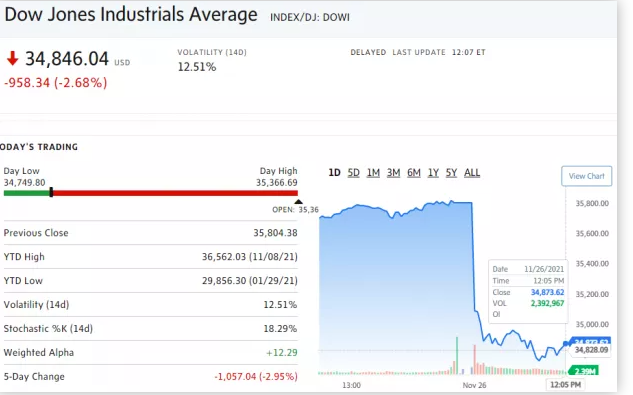The width and height of the screenshot is (633, 395).
Task: Click the -958.34 (-2.68%) change text
Action: coord(56,83)
